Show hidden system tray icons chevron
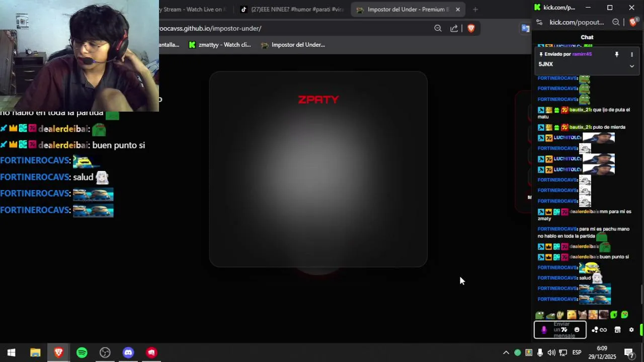Viewport: 644px width, 362px height. pos(506,352)
